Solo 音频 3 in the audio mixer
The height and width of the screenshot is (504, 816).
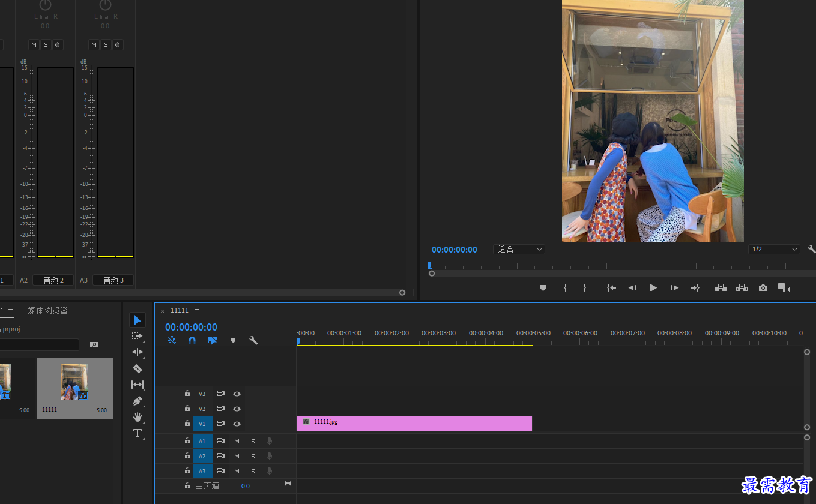click(106, 44)
